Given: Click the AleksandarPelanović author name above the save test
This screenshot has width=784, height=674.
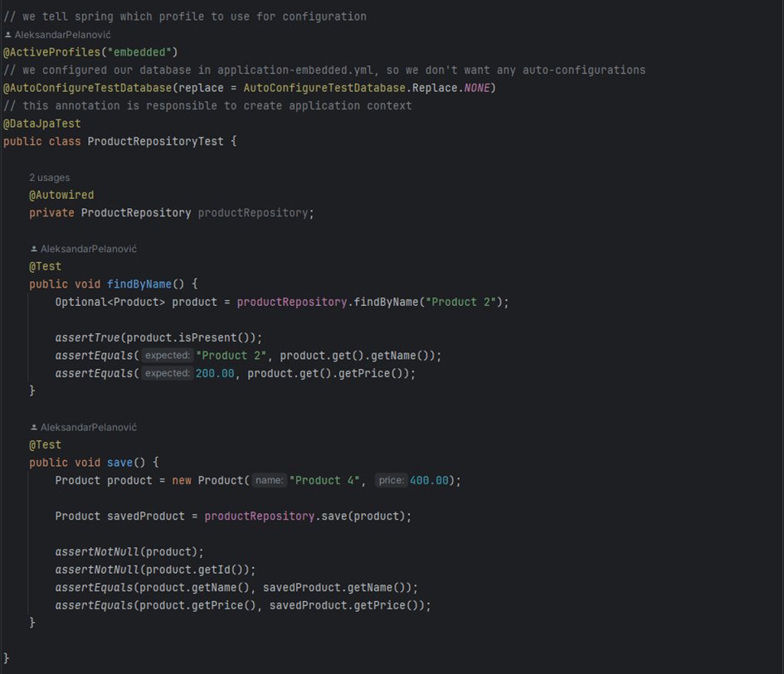Looking at the screenshot, I should pyautogui.click(x=88, y=427).
